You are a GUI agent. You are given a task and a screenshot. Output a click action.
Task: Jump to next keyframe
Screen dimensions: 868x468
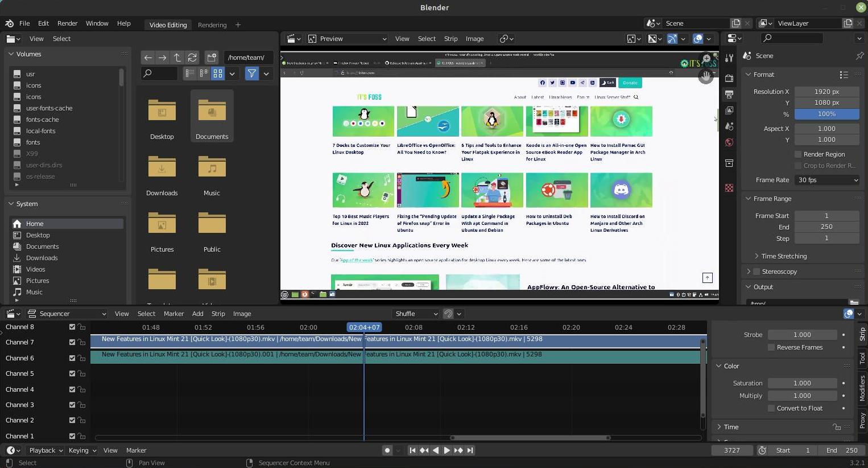pos(458,450)
